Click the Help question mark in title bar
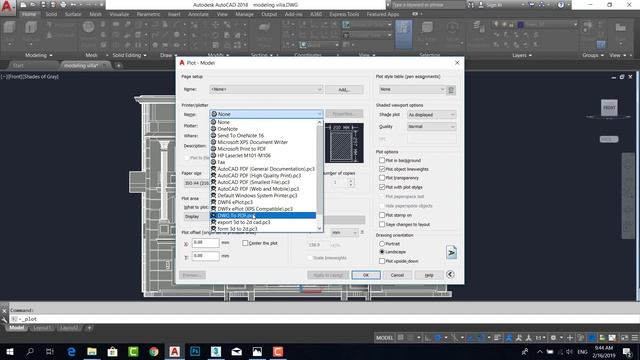The image size is (640, 360). [x=561, y=5]
